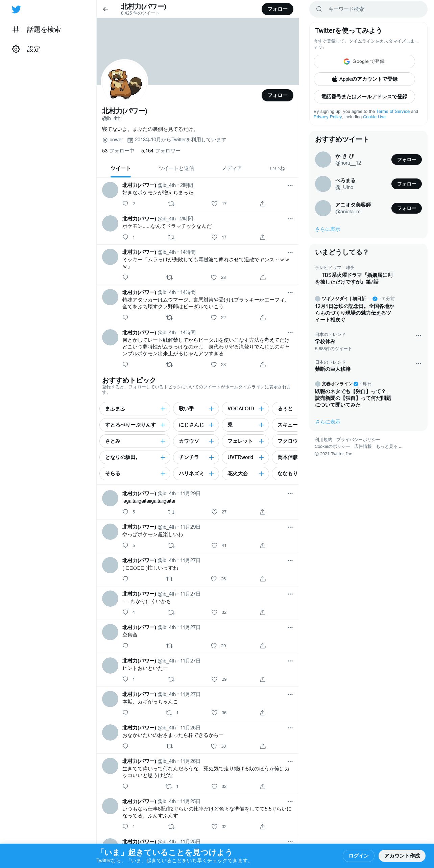The width and height of the screenshot is (434, 868).
Task: Select the ツイート tab
Action: tap(120, 168)
